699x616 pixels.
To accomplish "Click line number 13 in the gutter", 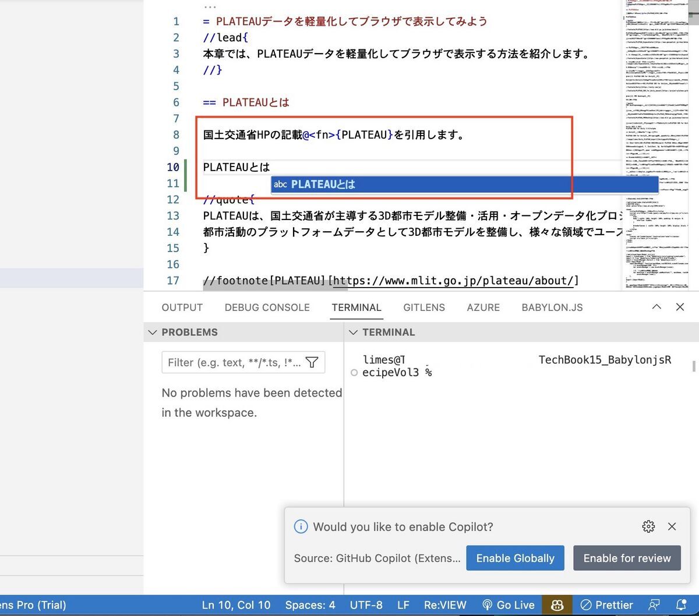I will (x=174, y=215).
